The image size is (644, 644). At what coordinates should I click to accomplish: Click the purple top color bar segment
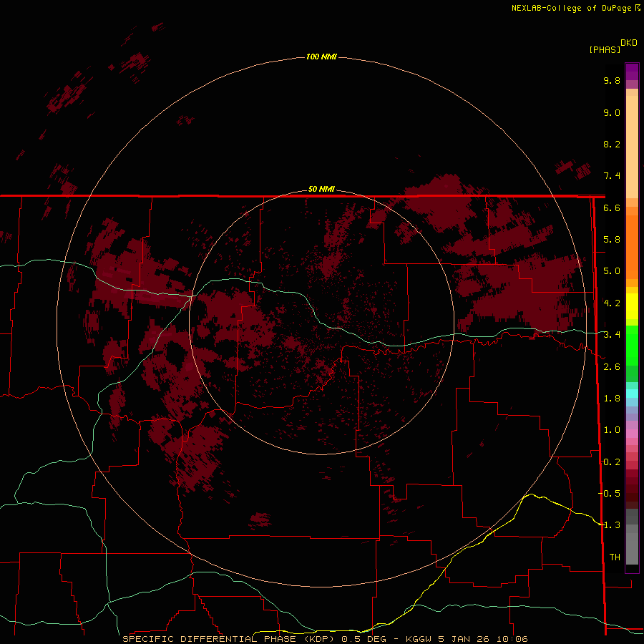tap(632, 72)
